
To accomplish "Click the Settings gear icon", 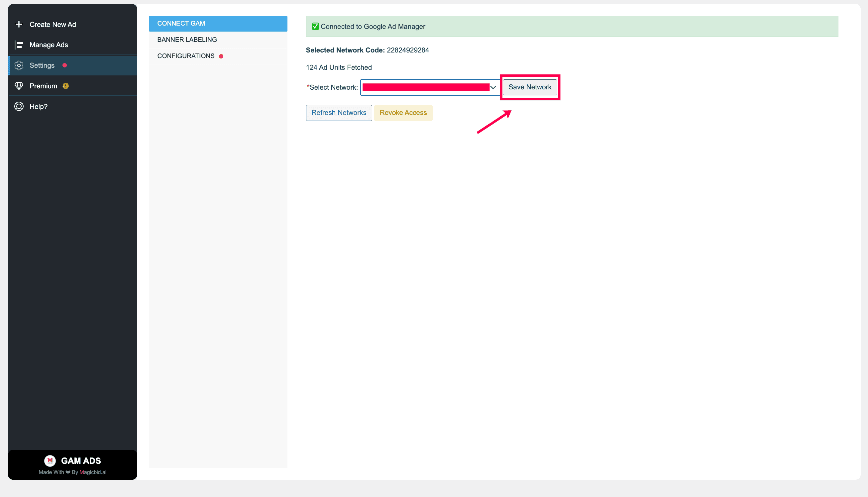I will tap(19, 65).
